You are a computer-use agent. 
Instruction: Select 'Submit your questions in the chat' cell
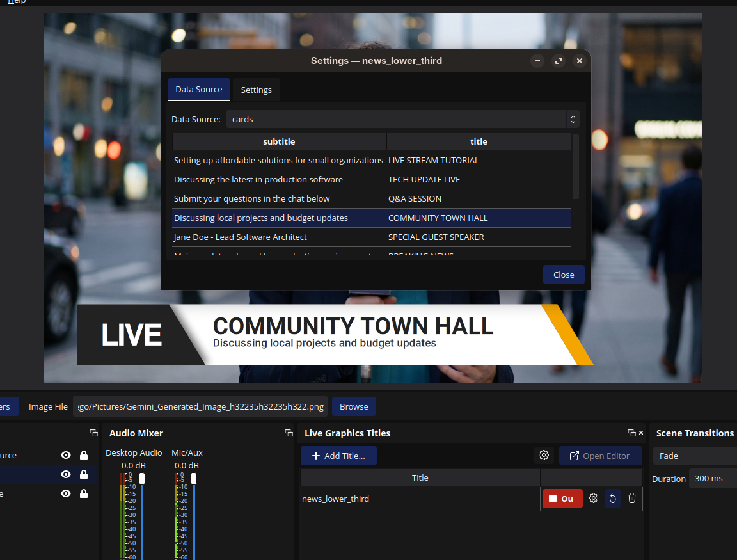[x=279, y=199]
